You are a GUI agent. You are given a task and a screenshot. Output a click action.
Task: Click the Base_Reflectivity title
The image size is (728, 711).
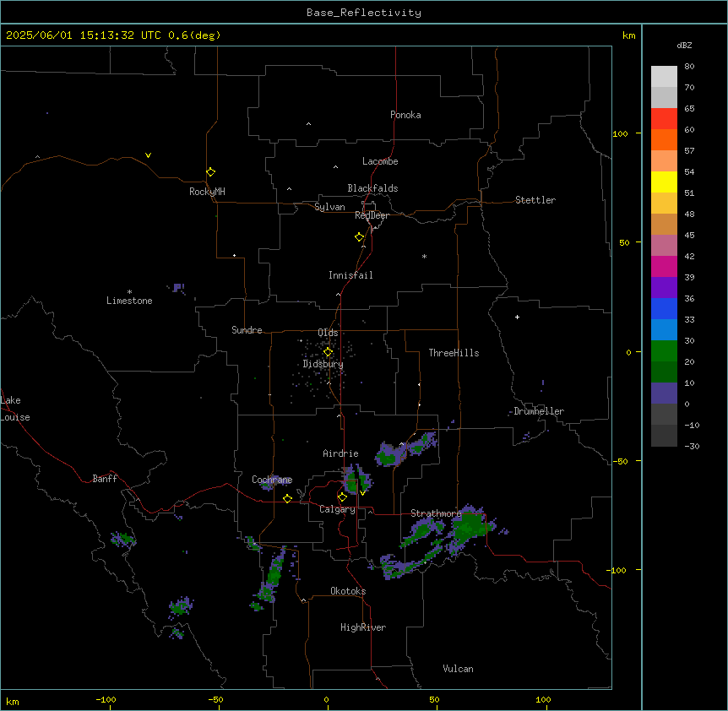[x=364, y=13]
